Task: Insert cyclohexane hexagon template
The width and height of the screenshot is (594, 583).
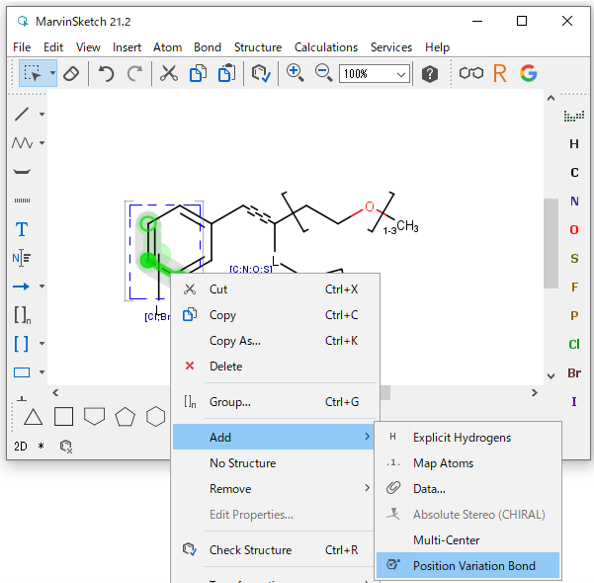Action: tap(156, 417)
